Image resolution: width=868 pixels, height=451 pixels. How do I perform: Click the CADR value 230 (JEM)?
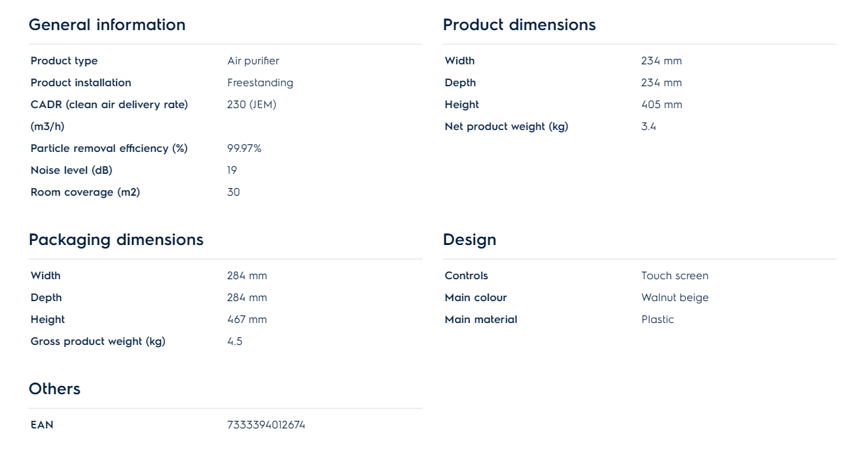pyautogui.click(x=252, y=105)
